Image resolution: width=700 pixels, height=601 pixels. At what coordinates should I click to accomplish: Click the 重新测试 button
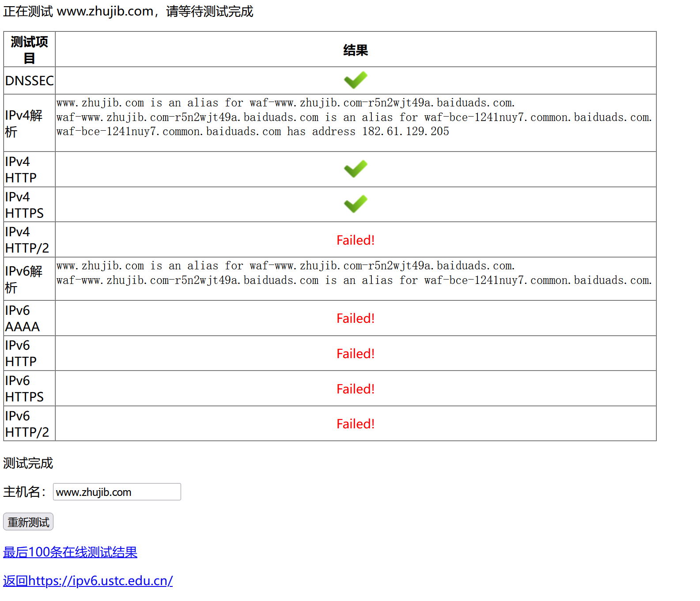(28, 522)
